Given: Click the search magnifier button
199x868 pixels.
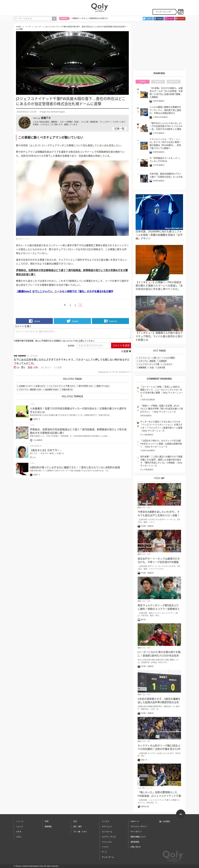Looking at the screenshot, I should pyautogui.click(x=54, y=18).
